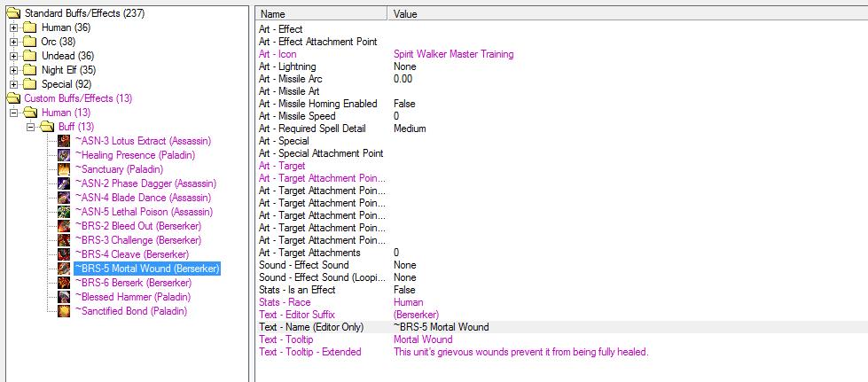Viewport: 868px width, 382px height.
Task: Select Art - Target Attachments field
Action: pyautogui.click(x=561, y=253)
